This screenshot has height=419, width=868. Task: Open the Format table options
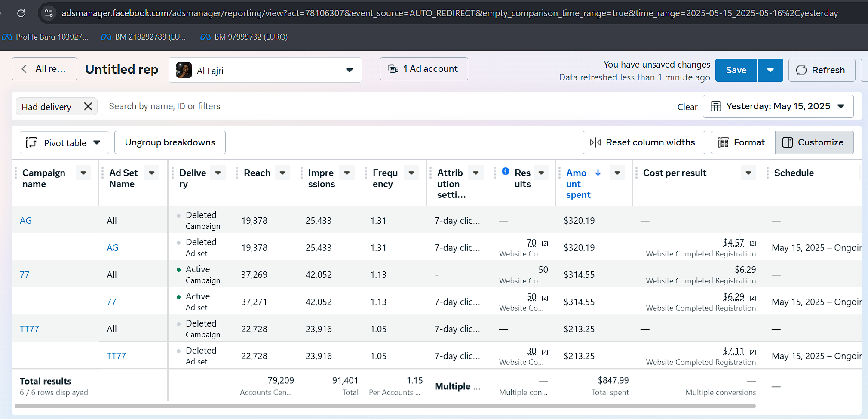pos(742,142)
